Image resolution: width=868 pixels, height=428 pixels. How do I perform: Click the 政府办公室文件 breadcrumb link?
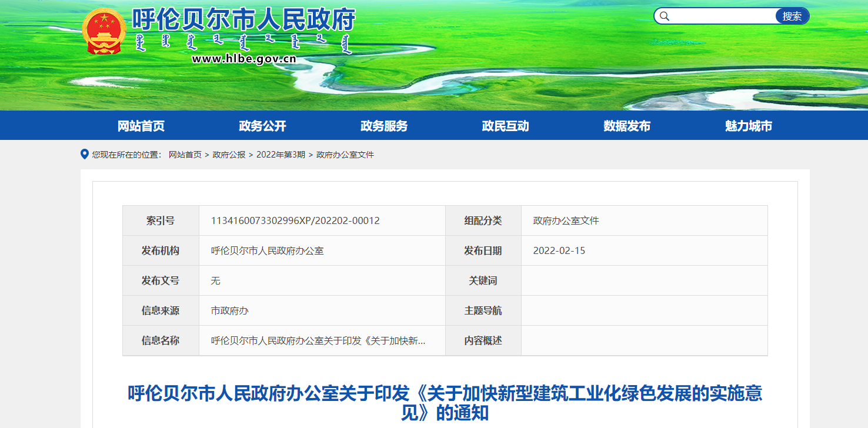(345, 155)
